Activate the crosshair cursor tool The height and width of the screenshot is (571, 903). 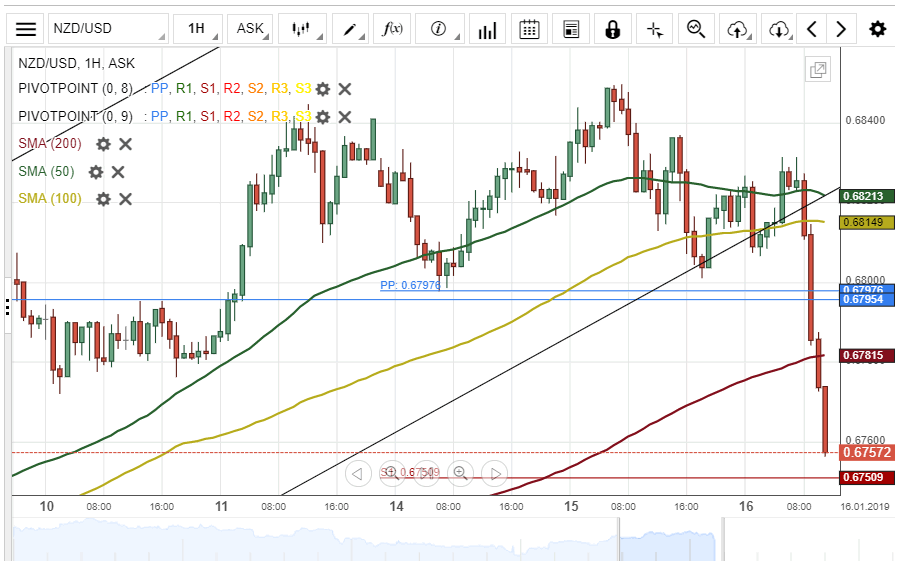[x=655, y=29]
